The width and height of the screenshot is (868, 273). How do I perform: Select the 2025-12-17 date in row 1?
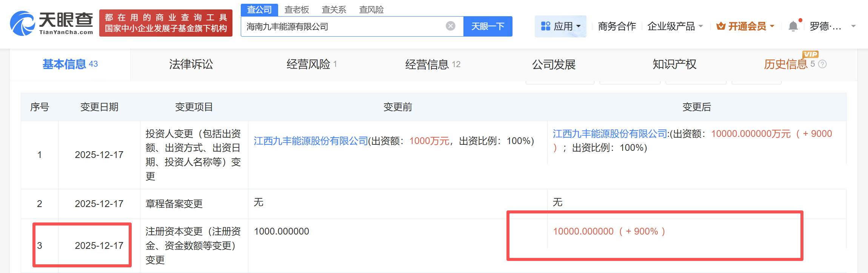[99, 155]
